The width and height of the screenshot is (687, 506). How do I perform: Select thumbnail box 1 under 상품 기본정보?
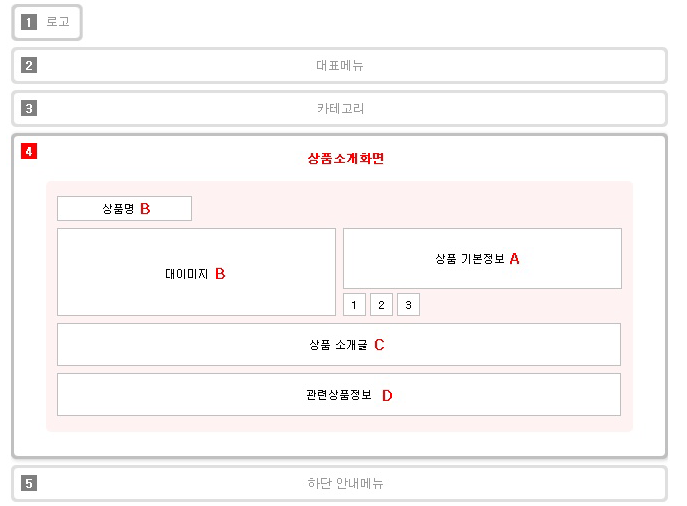(x=354, y=304)
